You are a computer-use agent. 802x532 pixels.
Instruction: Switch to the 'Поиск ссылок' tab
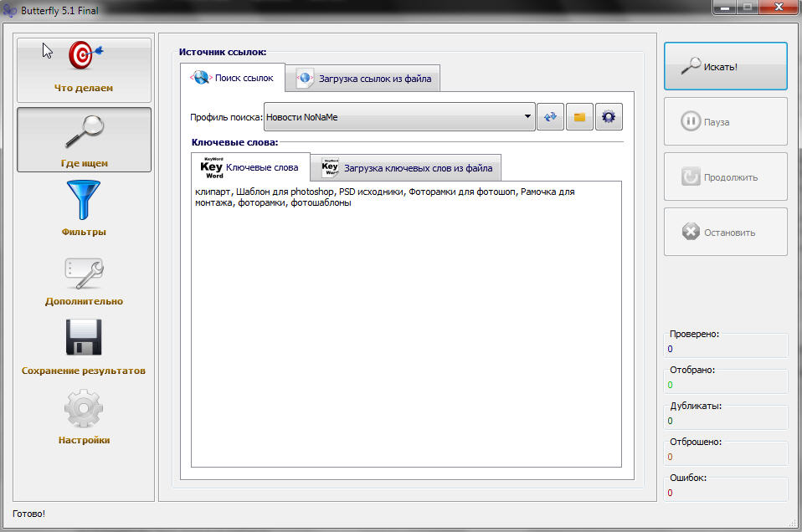[x=232, y=78]
